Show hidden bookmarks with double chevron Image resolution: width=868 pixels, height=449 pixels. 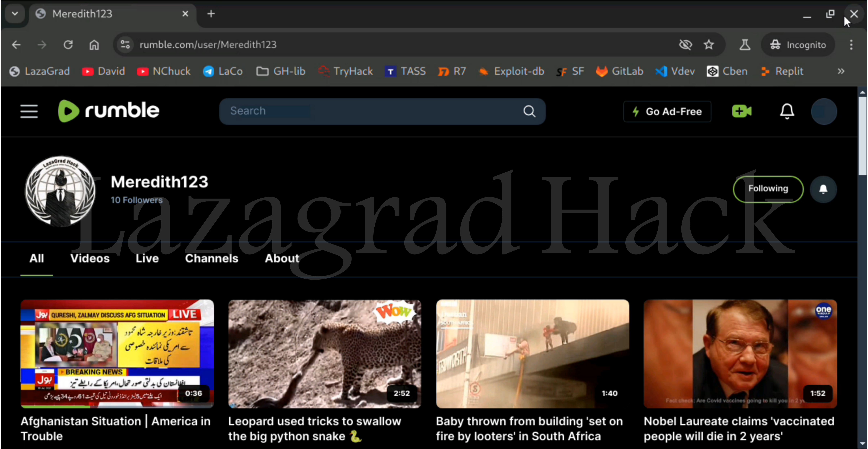[x=841, y=71]
